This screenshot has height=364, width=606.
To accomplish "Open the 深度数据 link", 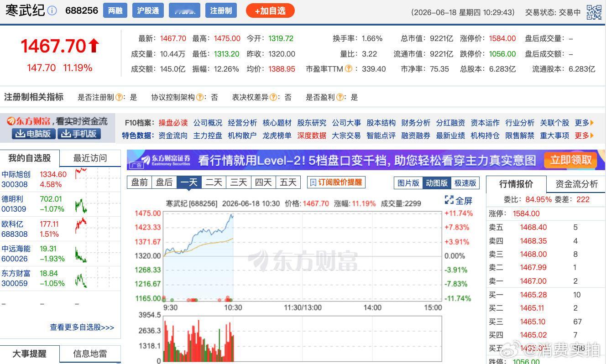I will click(x=312, y=135).
